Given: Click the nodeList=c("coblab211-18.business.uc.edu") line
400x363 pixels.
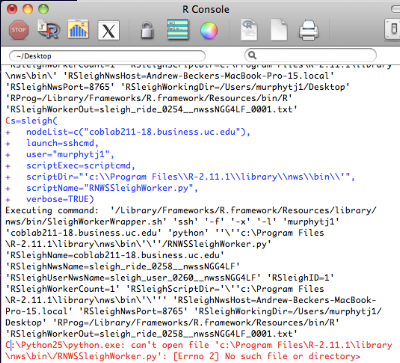Looking at the screenshot, I should tap(138, 132).
